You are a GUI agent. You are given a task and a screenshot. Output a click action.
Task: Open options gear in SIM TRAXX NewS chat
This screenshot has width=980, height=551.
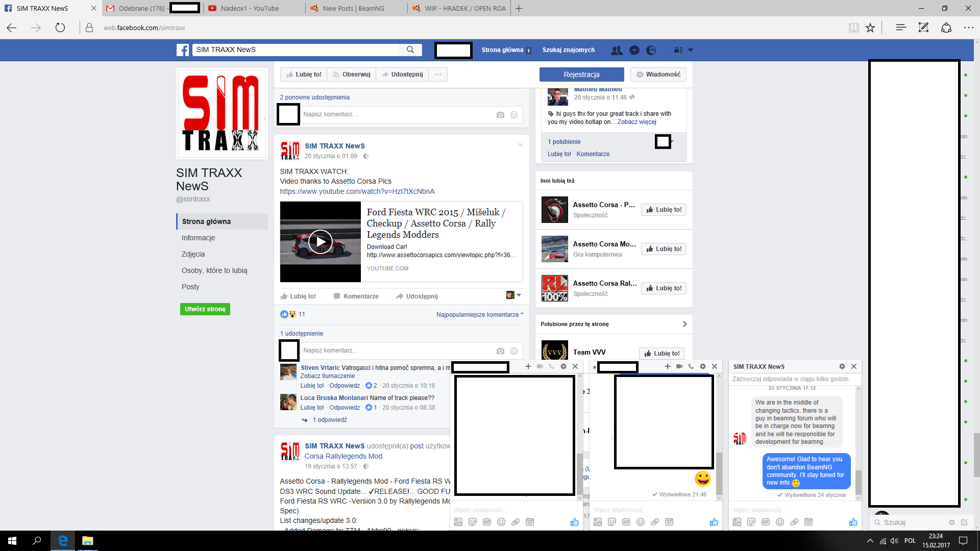click(842, 366)
